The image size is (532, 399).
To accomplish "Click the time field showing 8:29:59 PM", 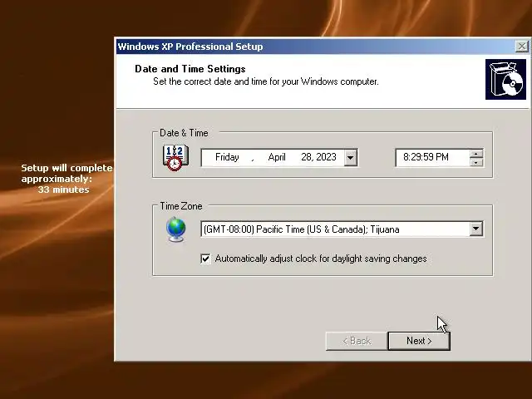I will click(x=432, y=157).
